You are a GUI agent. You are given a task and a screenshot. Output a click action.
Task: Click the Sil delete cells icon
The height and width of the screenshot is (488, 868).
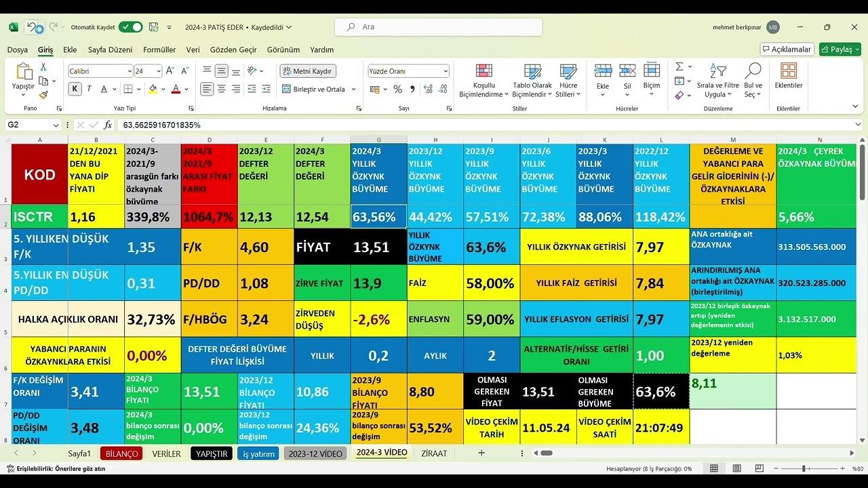627,70
